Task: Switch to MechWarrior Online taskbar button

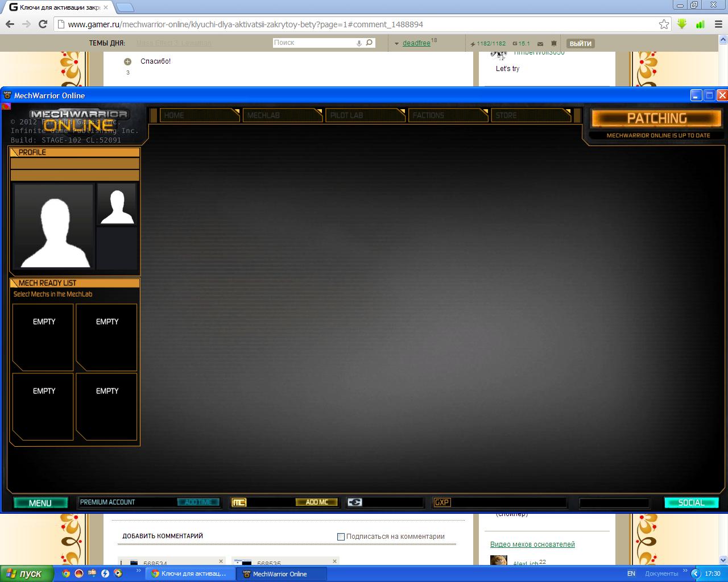Action: coord(282,574)
